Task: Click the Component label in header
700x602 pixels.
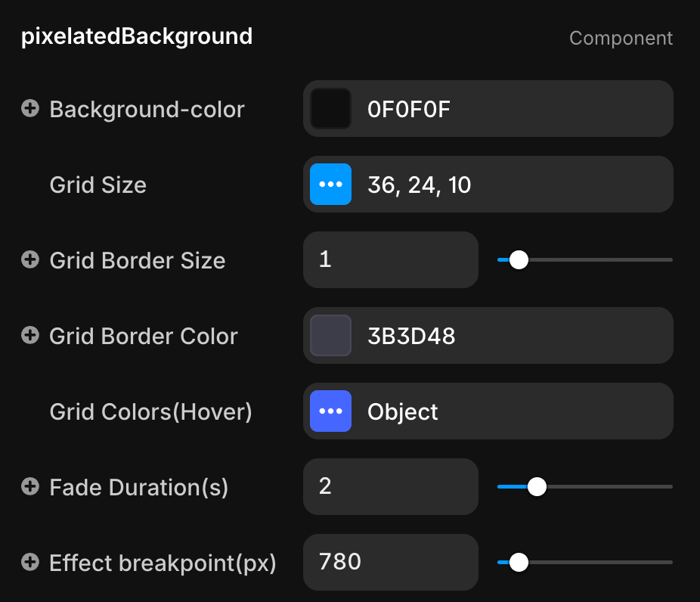Action: [621, 38]
